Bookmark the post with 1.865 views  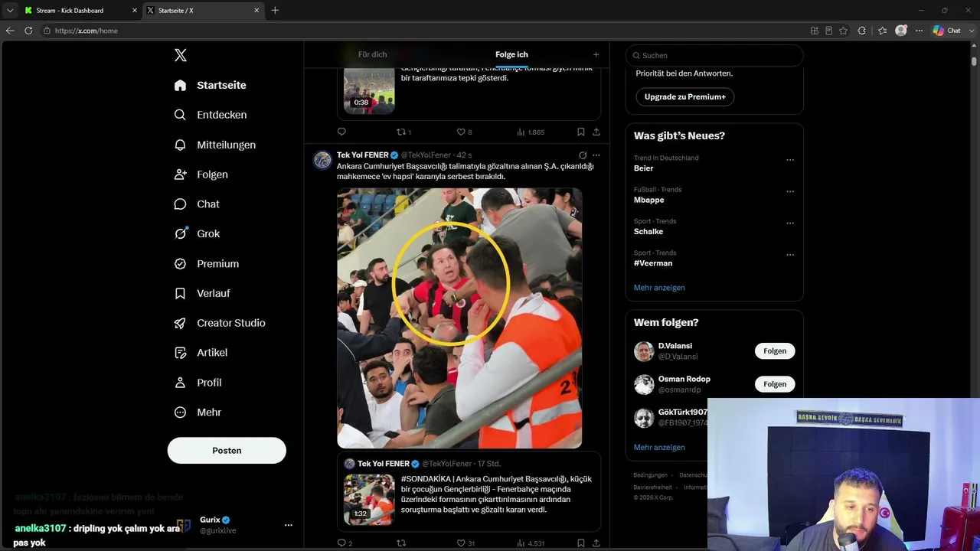pos(581,132)
